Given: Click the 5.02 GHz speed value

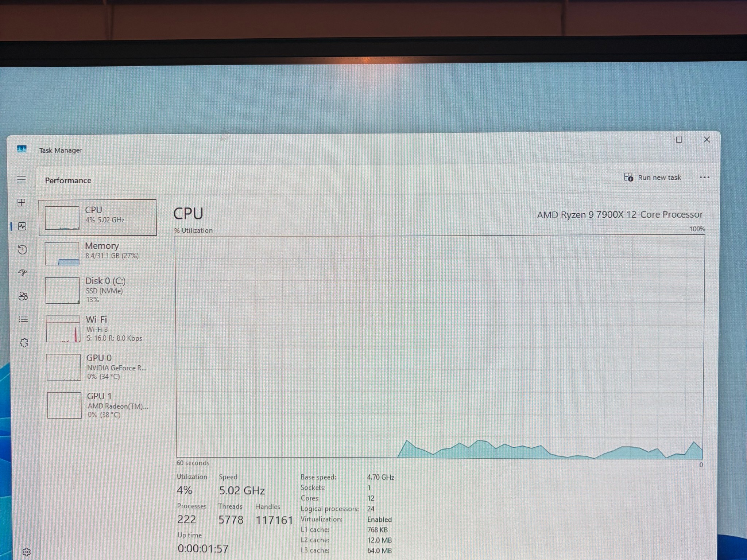Looking at the screenshot, I should pyautogui.click(x=242, y=491).
